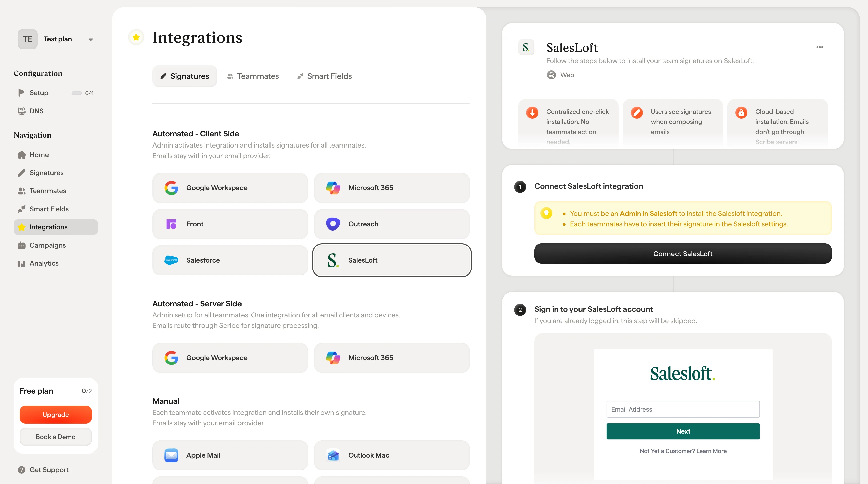The width and height of the screenshot is (868, 484).
Task: Click the sidebar Smart Fields plug icon
Action: point(22,209)
